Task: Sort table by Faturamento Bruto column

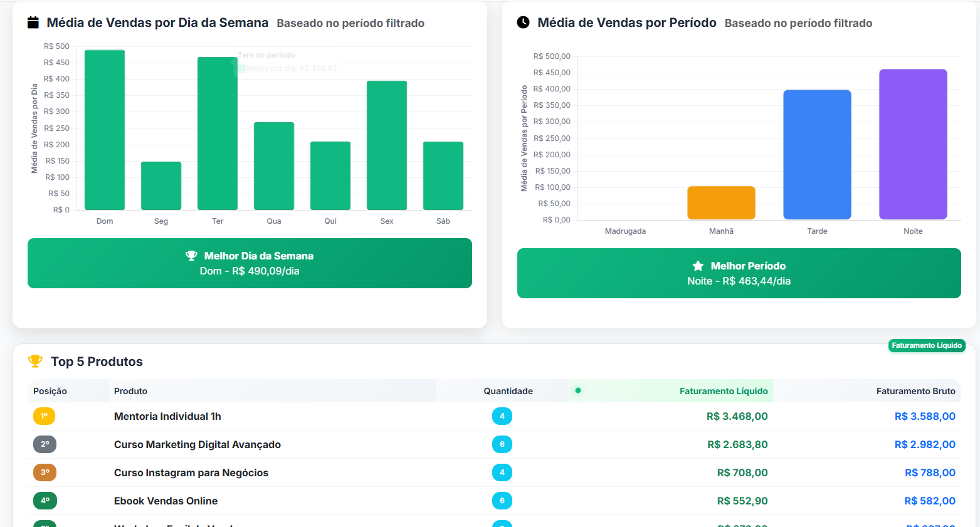Action: click(915, 391)
